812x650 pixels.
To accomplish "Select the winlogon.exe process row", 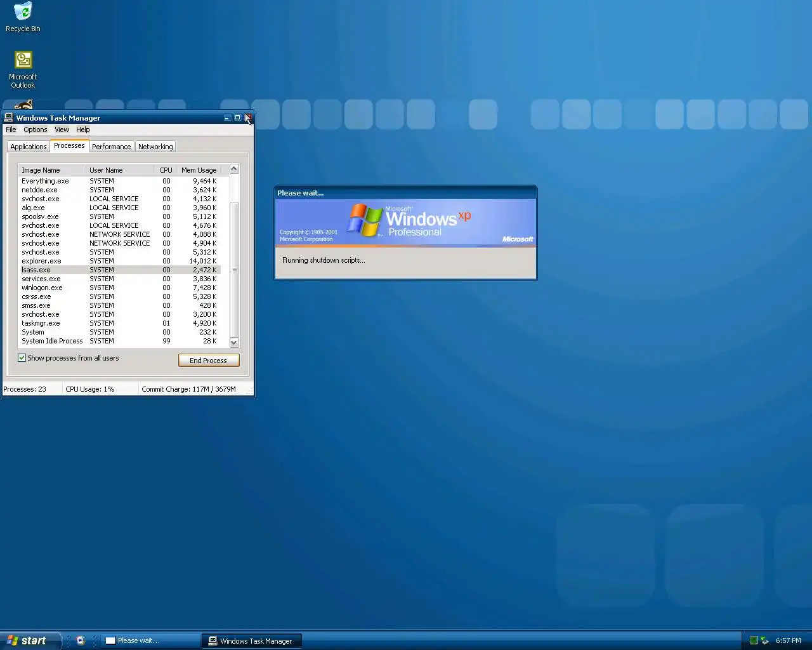I will [x=119, y=288].
